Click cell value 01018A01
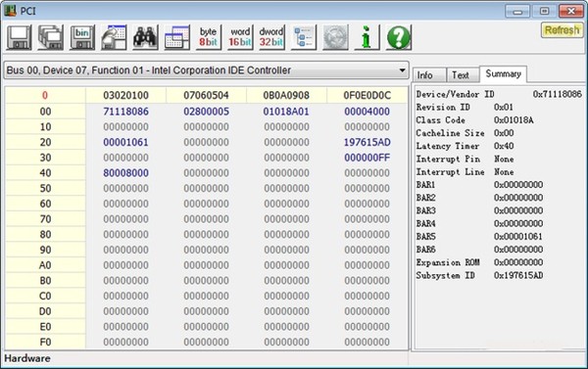588x369 pixels. click(286, 112)
